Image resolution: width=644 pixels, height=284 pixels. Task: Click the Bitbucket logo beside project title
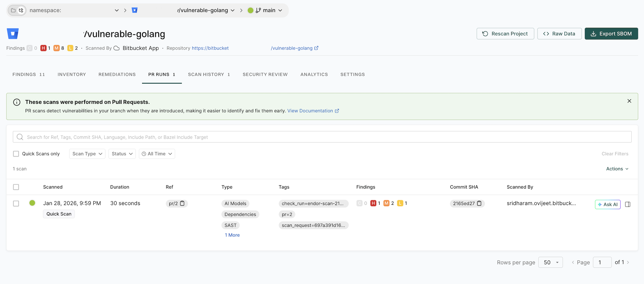(13, 34)
